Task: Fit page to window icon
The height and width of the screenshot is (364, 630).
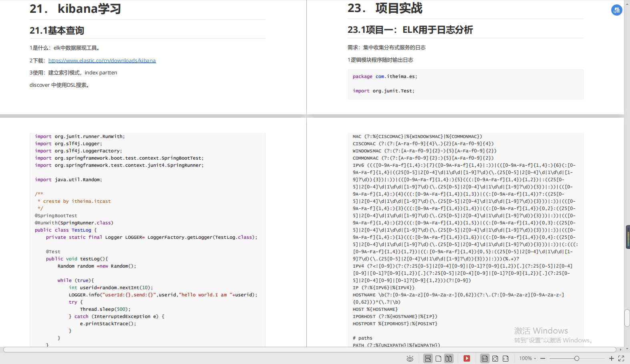Action: coord(495,358)
